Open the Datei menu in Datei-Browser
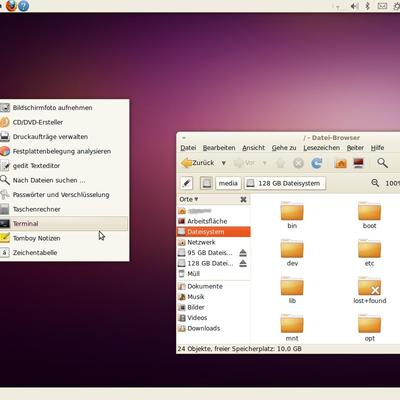This screenshot has height=400, width=400. pos(188,148)
